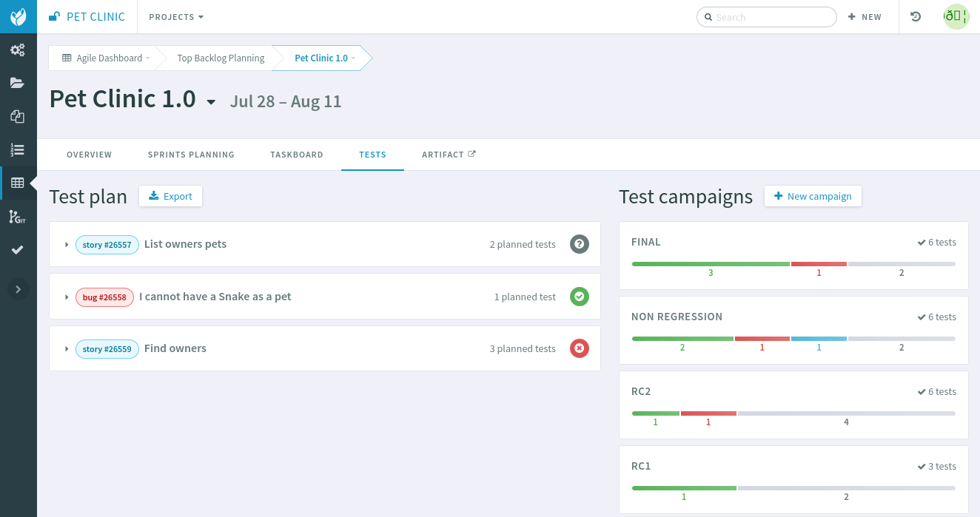
Task: Click the NON REGRESSION passed progress bar segment
Action: (682, 339)
